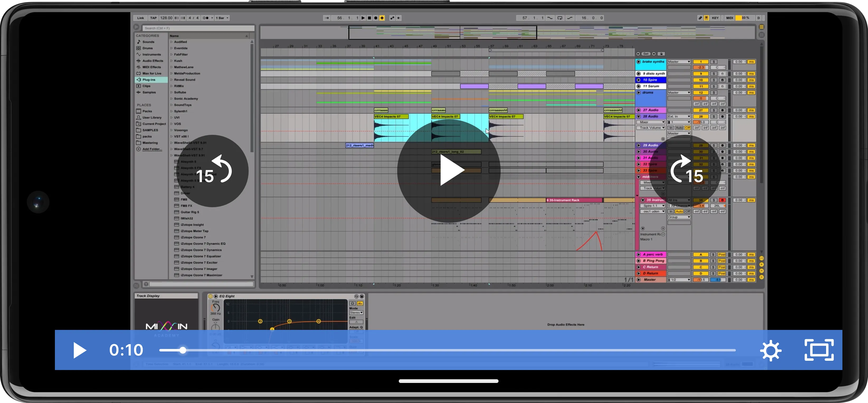Rewind the video 15 seconds
Image resolution: width=868 pixels, height=403 pixels.
(x=213, y=171)
